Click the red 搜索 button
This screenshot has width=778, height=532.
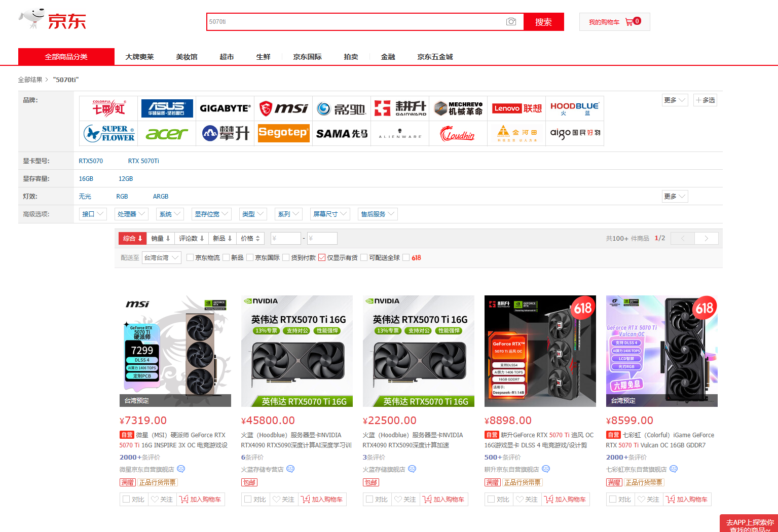click(x=543, y=22)
